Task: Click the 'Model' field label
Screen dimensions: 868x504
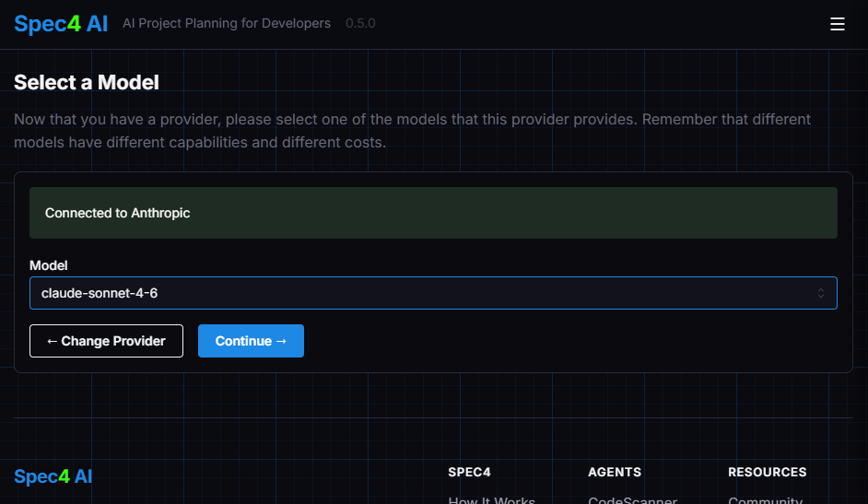Action: point(49,265)
